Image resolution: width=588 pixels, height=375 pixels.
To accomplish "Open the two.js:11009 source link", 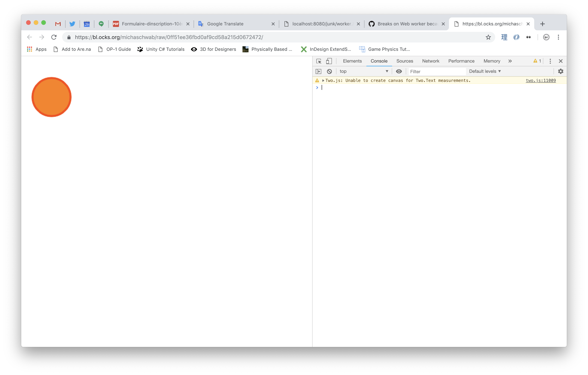I will pyautogui.click(x=541, y=80).
